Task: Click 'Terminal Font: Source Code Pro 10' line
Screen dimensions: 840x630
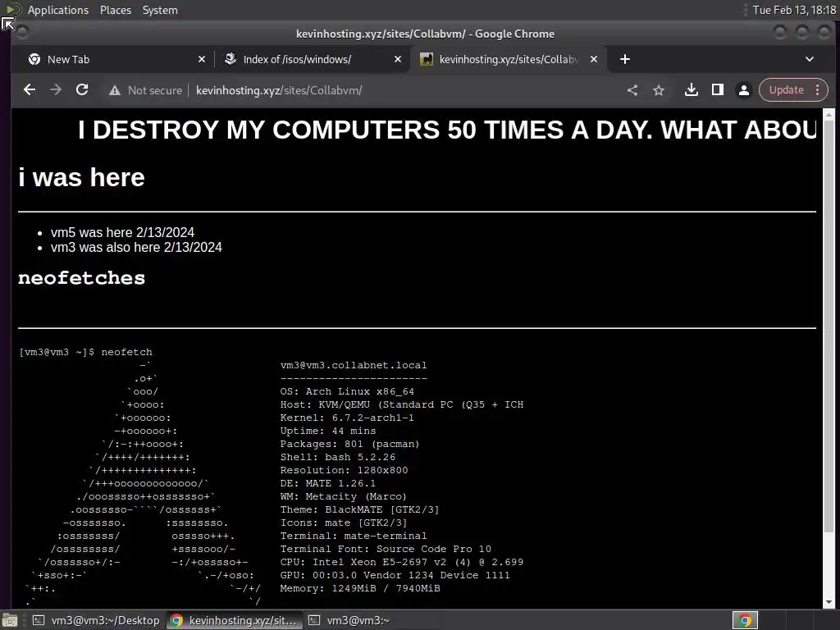Action: click(386, 549)
